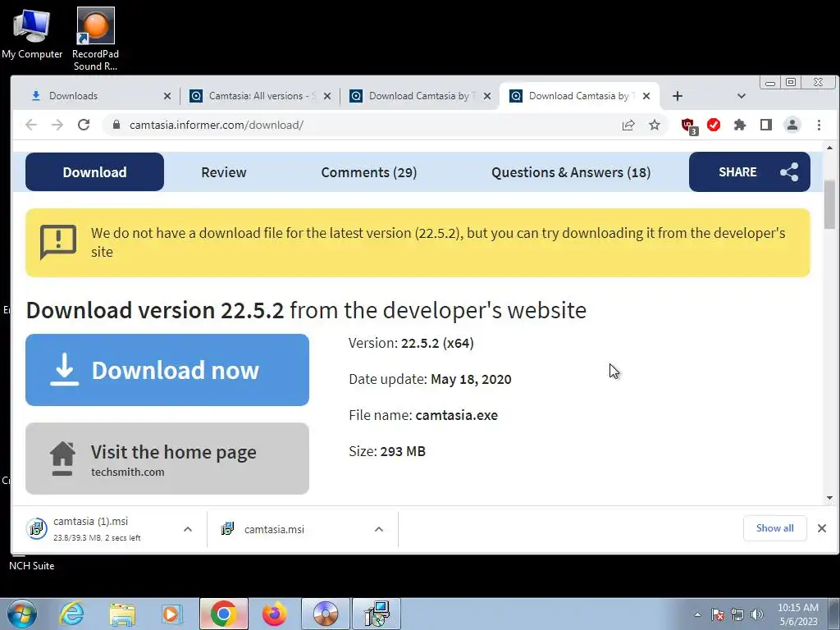Open Windows Explorer folder on taskbar
This screenshot has height=630, width=840.
[122, 614]
